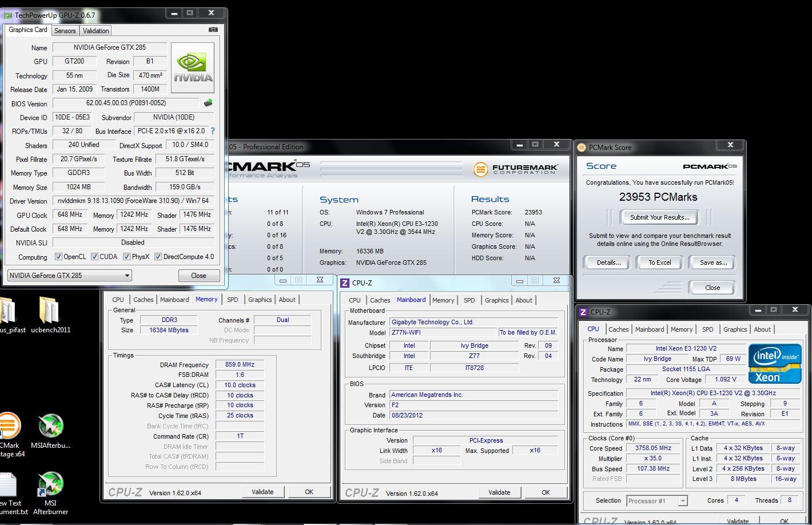
Task: Click the Details... button in PCMark Score
Action: click(608, 262)
